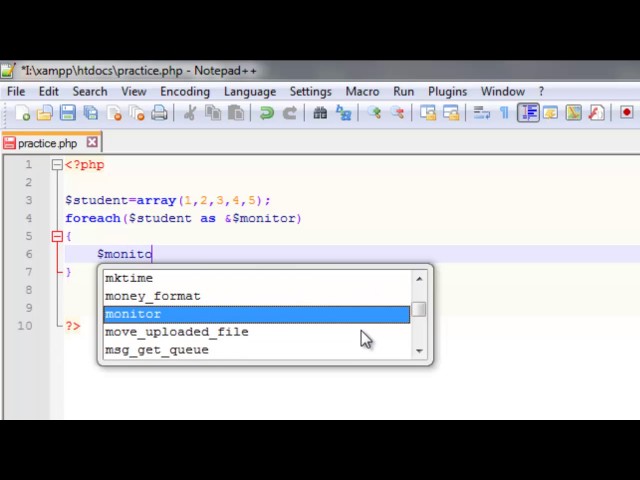Open the Macro menu

[362, 91]
